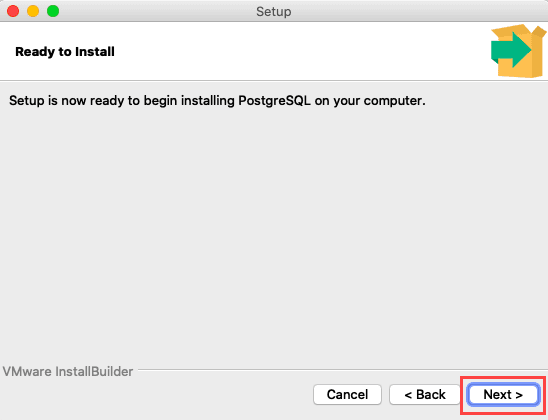The image size is (548, 420).
Task: Select the Ready to Install heading
Action: pos(65,52)
